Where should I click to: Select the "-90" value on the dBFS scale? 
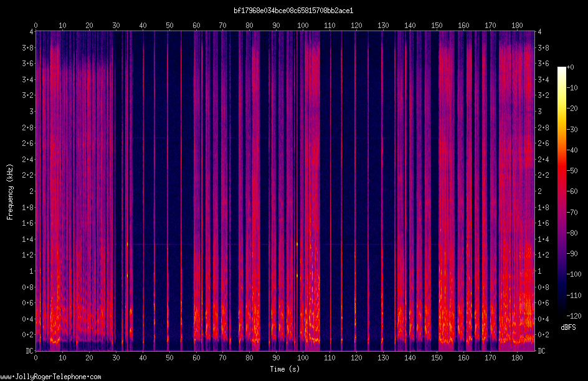[x=572, y=254]
